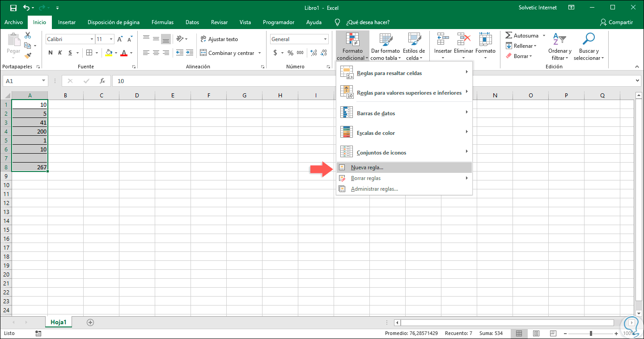The image size is (644, 339).
Task: Toggle left text alignment
Action: click(146, 53)
